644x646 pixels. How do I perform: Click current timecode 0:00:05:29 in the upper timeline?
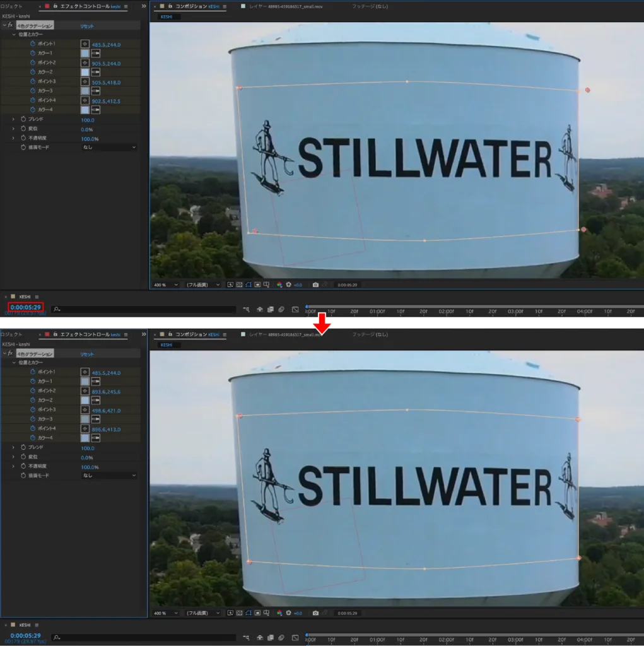tap(26, 307)
